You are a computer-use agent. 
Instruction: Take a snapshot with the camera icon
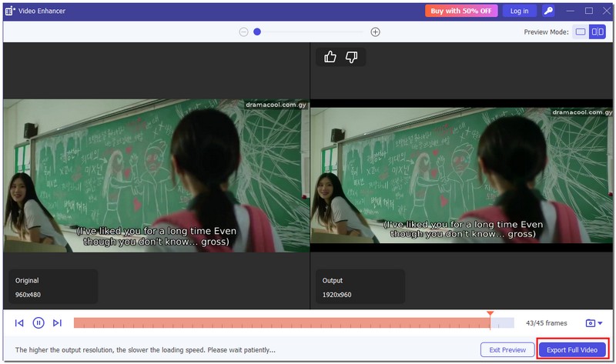point(590,323)
